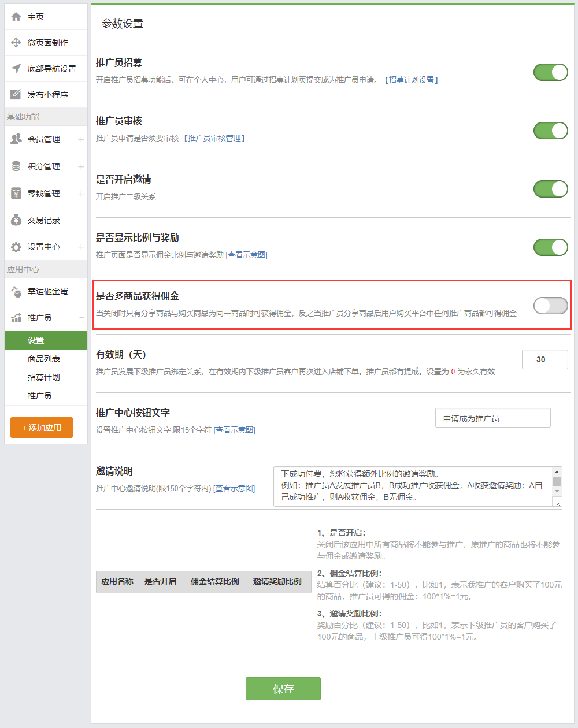Click the 邀请说明 textarea scrollbar

click(x=557, y=481)
